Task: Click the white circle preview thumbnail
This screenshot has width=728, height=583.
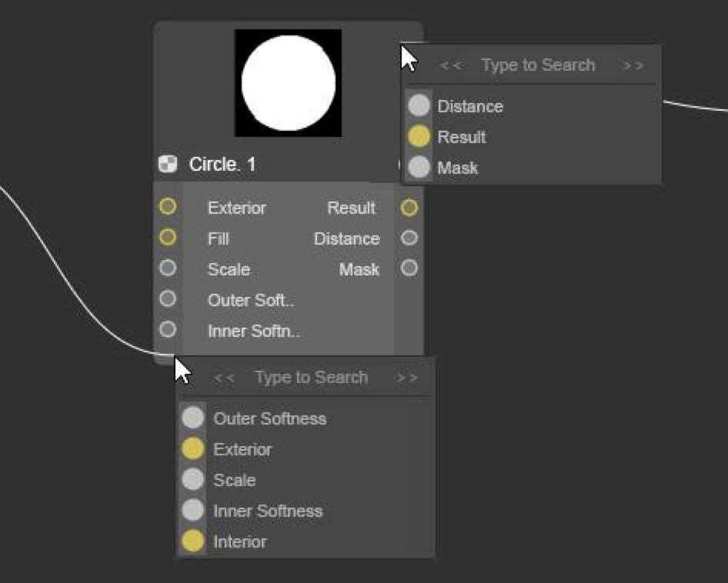Action: pos(288,82)
